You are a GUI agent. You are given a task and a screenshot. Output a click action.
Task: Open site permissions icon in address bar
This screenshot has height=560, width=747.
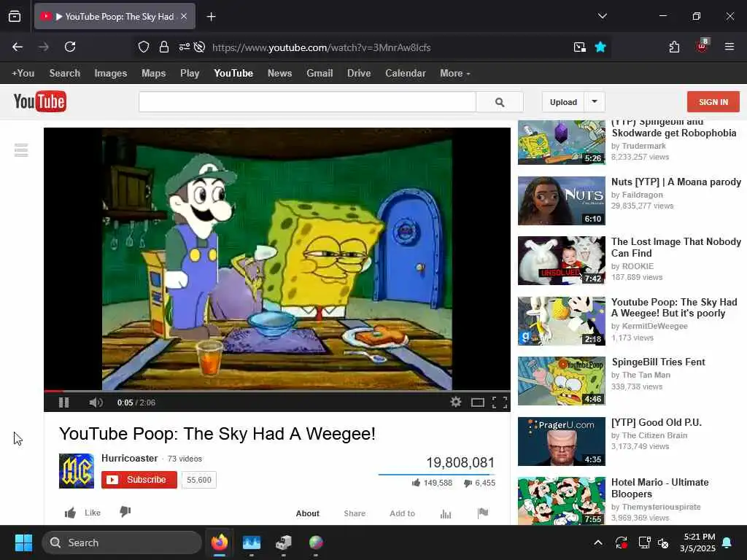pyautogui.click(x=185, y=47)
